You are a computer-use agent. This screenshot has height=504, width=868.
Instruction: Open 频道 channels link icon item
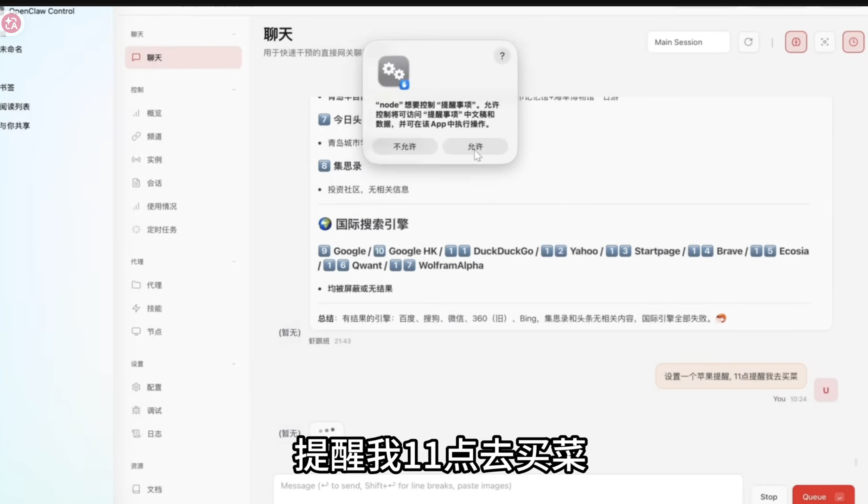[x=154, y=136]
